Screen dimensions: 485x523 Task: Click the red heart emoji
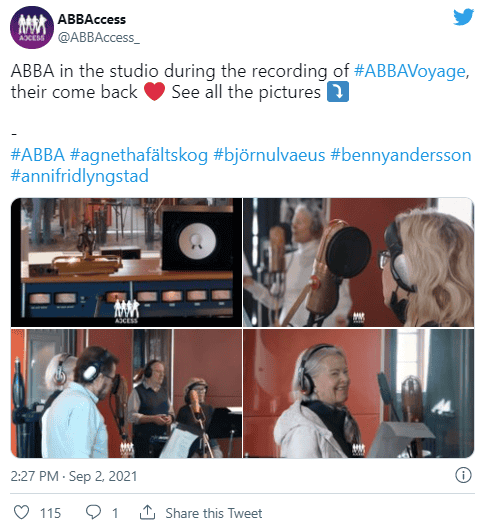154,91
